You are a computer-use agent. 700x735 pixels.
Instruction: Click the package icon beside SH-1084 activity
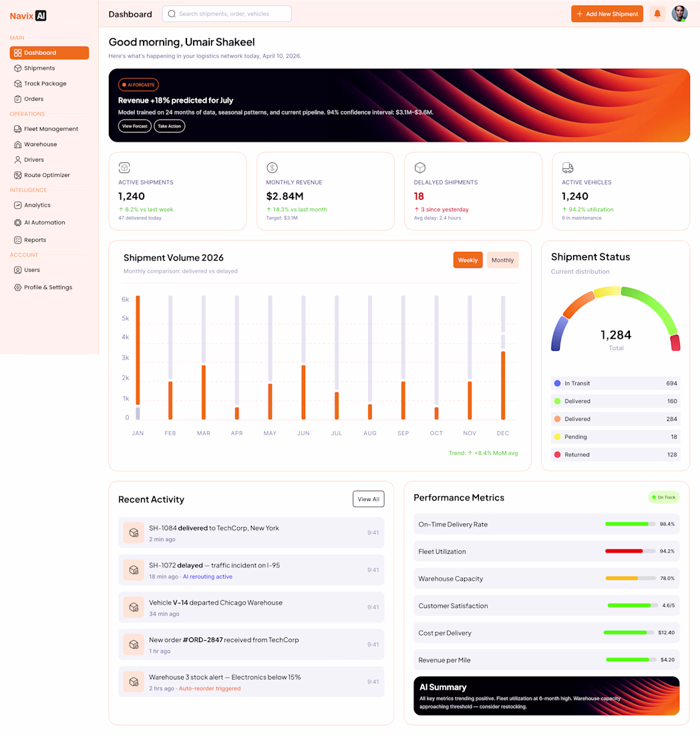coord(134,533)
